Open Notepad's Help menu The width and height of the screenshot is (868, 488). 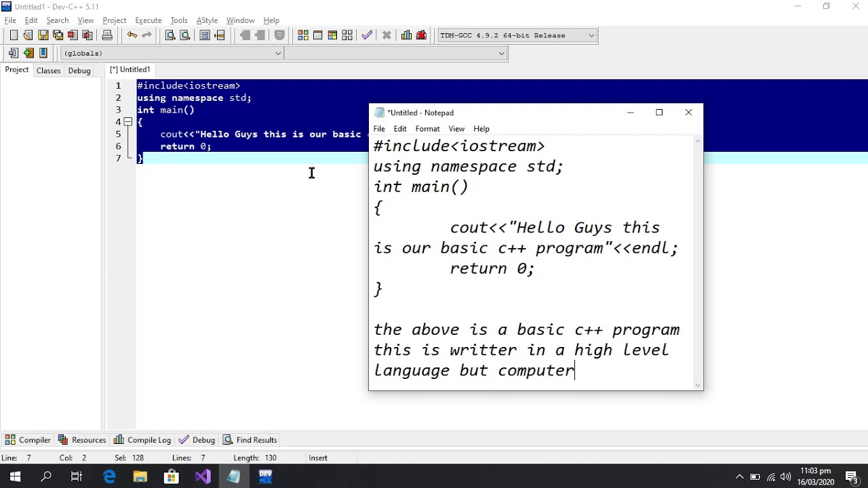tap(481, 129)
